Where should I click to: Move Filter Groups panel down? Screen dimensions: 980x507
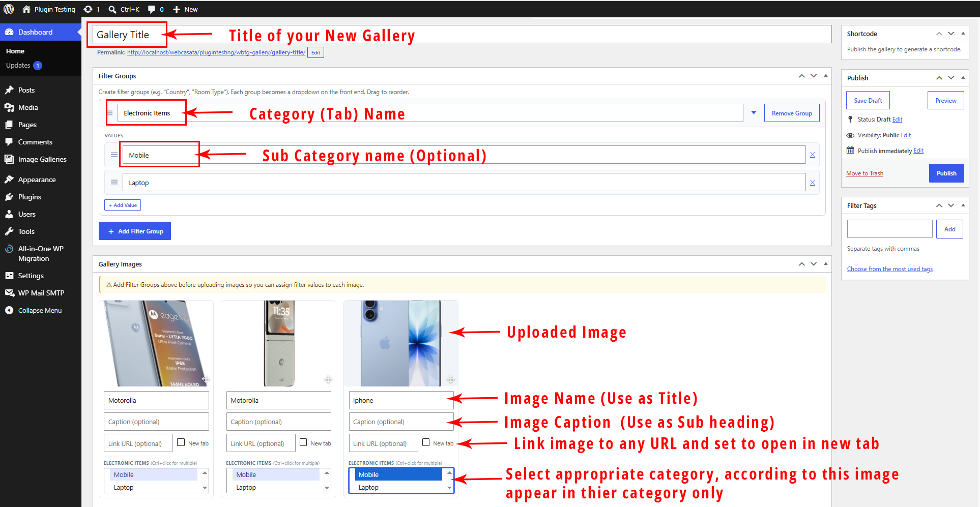tap(814, 76)
